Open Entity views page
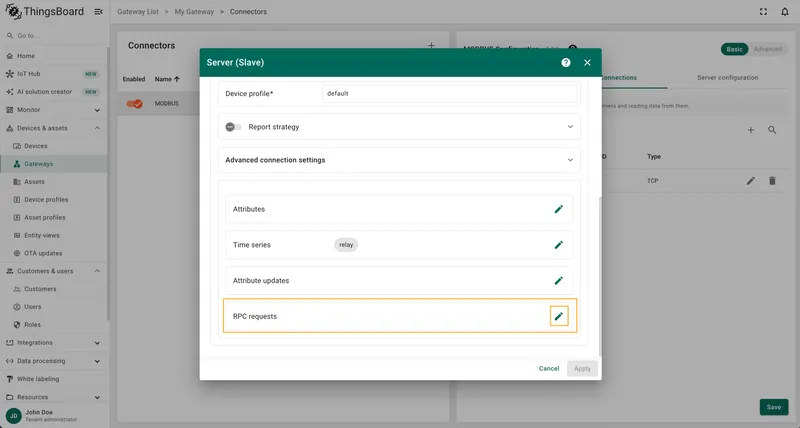This screenshot has height=428, width=800. [x=54, y=235]
